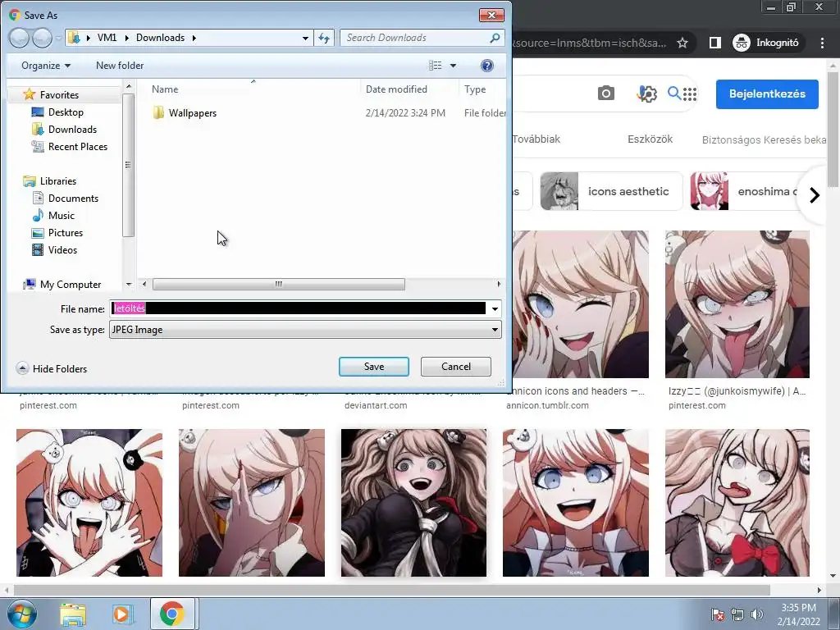Select My Computer in navigation pane

(71, 285)
